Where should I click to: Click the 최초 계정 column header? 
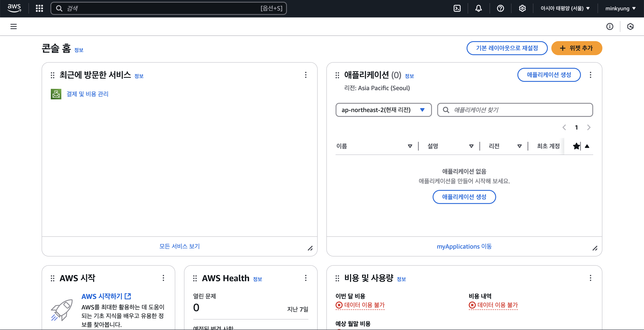548,146
